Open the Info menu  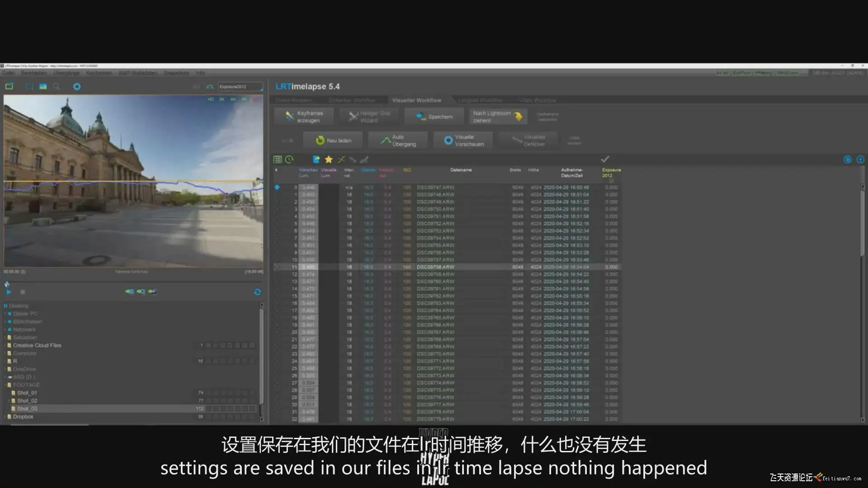pyautogui.click(x=200, y=73)
